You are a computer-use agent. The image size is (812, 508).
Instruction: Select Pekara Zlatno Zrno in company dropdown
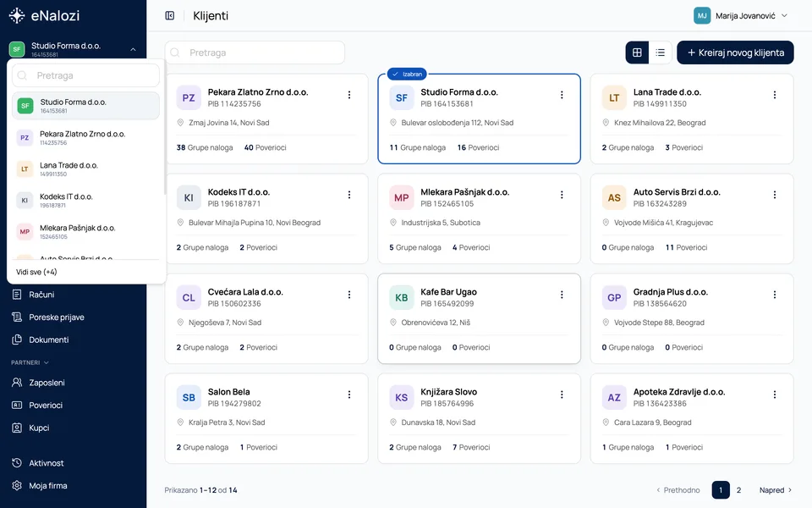click(85, 137)
